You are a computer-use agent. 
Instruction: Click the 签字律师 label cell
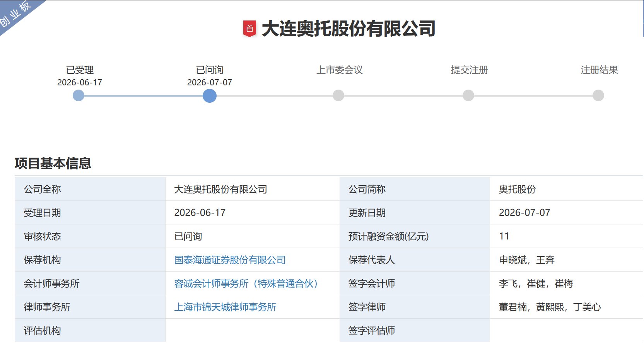415,307
